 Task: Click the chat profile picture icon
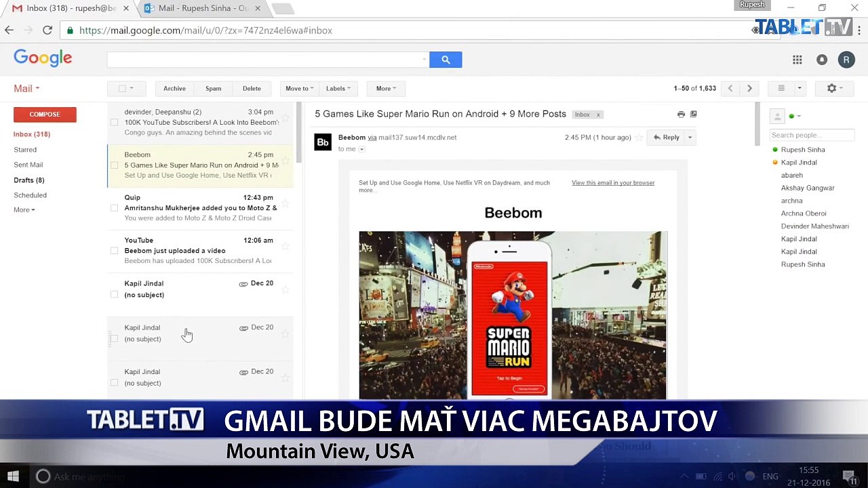(x=778, y=117)
